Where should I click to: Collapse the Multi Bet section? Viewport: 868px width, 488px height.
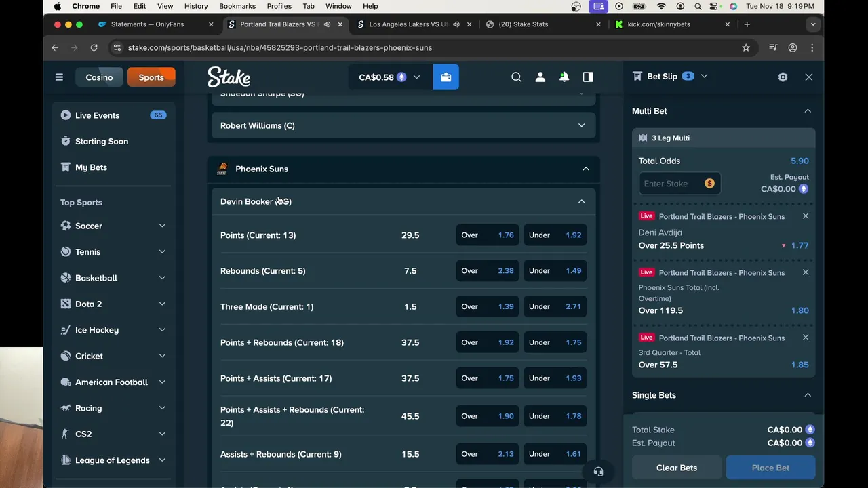click(808, 111)
